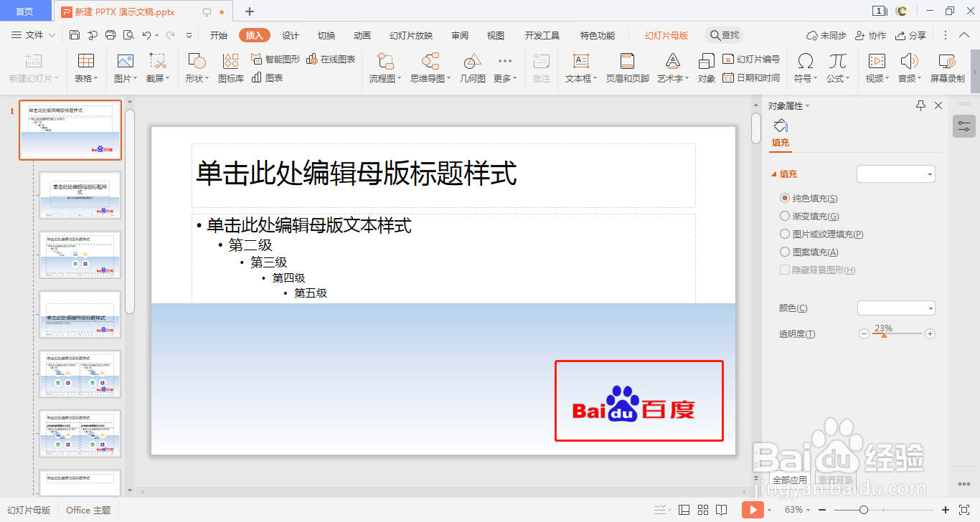Viewport: 980px width, 522px height.
Task: Start slideshow with orange play button
Action: point(752,510)
